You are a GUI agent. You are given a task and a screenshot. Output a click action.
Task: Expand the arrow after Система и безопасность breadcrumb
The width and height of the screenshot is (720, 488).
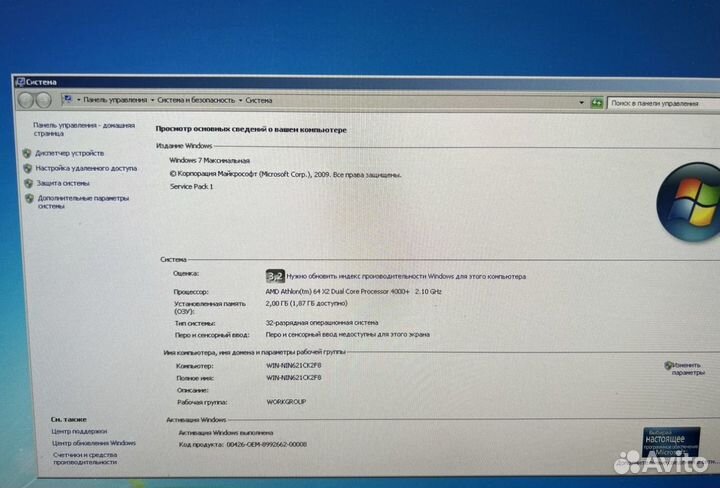[240, 100]
